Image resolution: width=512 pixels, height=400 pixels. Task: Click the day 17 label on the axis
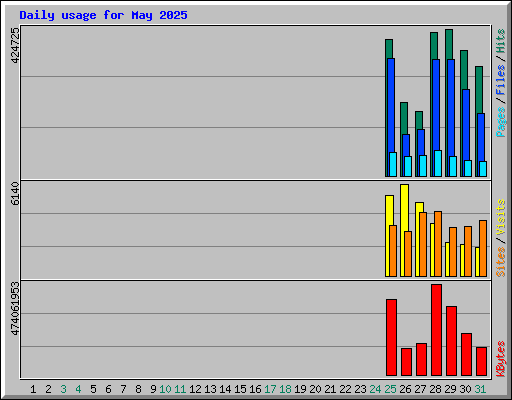pos(270,389)
